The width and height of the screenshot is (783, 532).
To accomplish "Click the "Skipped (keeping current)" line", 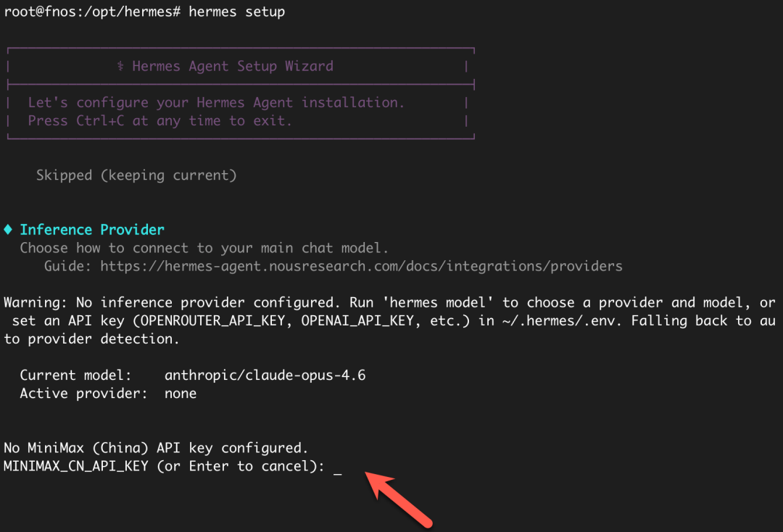I will (136, 175).
